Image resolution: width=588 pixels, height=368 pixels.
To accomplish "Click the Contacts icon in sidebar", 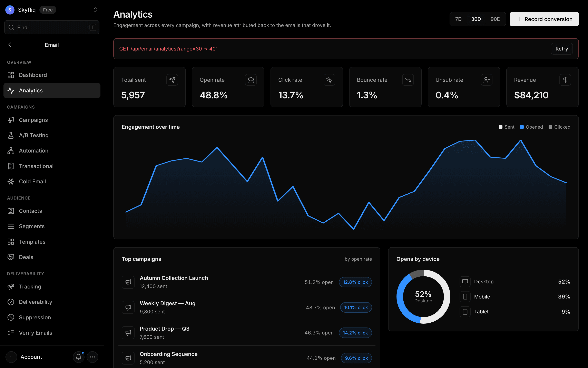I will tap(11, 211).
